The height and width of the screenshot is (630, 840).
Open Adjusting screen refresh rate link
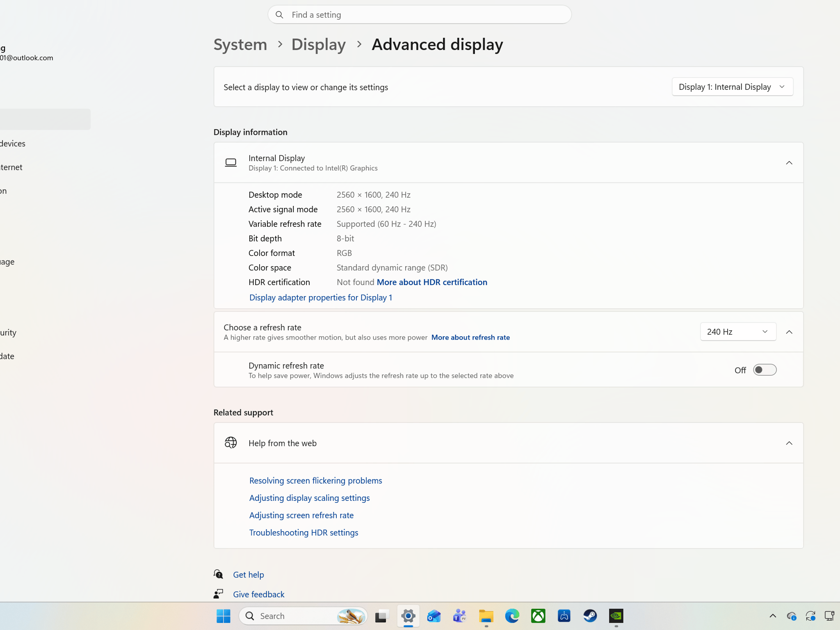coord(301,515)
